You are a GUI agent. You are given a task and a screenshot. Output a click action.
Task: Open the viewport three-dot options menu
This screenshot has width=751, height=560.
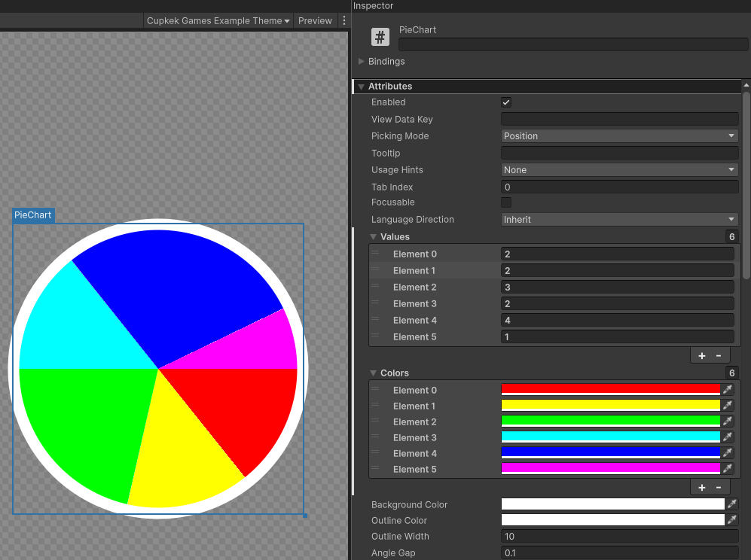pyautogui.click(x=344, y=21)
